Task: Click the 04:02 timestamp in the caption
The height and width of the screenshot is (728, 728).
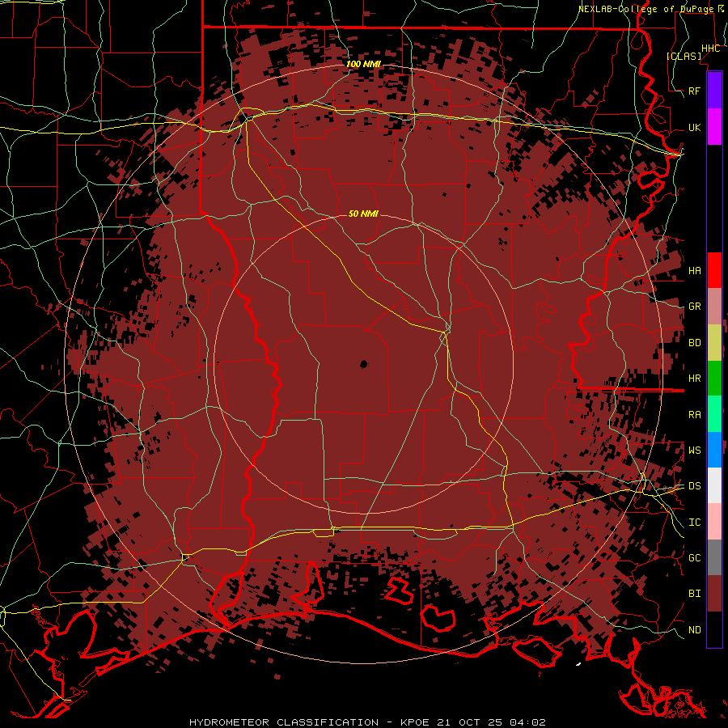Action: click(x=527, y=722)
